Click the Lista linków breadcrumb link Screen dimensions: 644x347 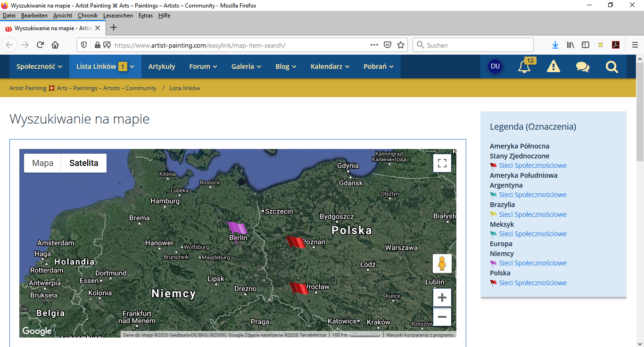[185, 88]
